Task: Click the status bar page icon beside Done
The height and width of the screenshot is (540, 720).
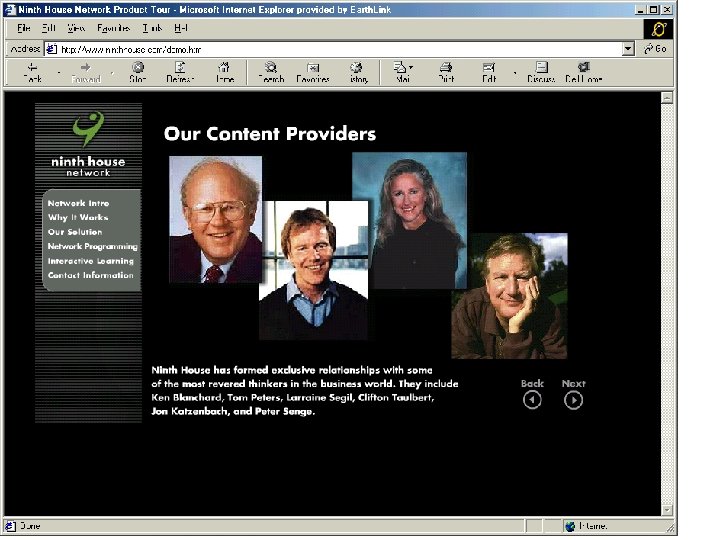Action: pos(10,526)
